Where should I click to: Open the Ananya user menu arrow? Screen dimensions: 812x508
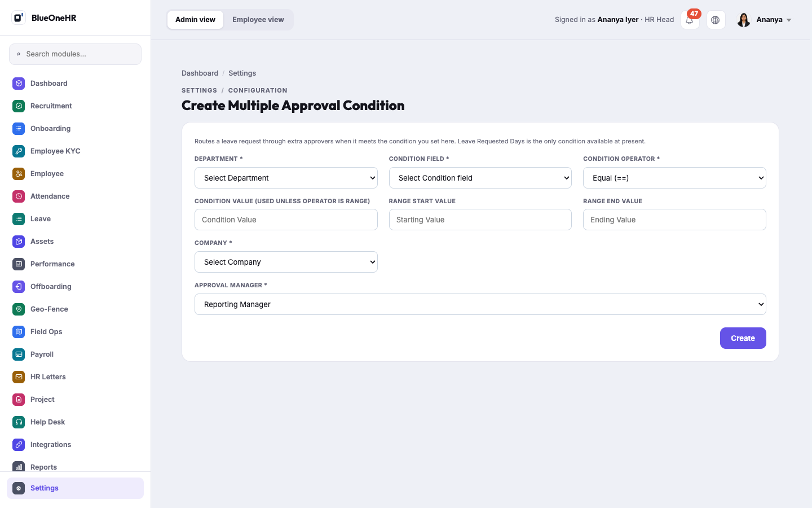789,20
